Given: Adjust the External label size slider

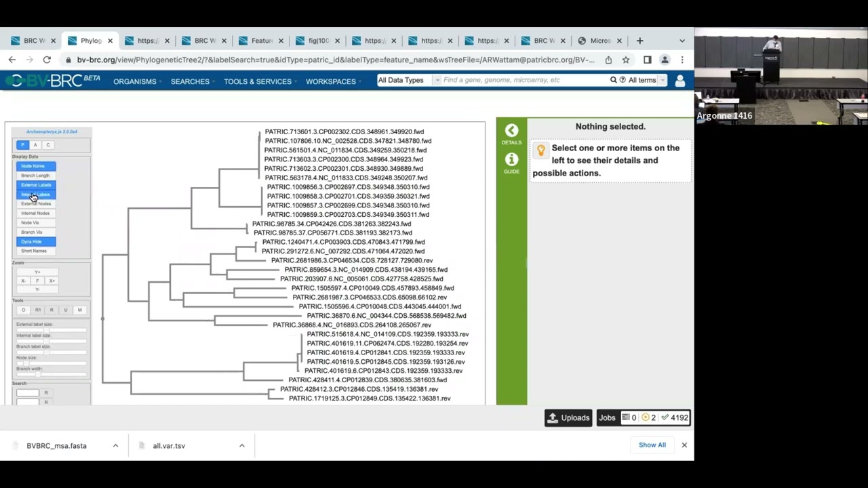Looking at the screenshot, I should pyautogui.click(x=52, y=330).
